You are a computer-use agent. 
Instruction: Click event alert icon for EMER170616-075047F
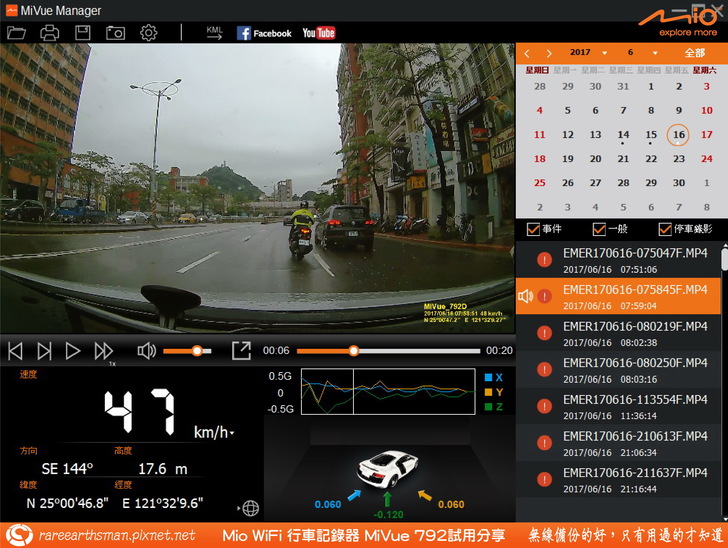(x=544, y=260)
